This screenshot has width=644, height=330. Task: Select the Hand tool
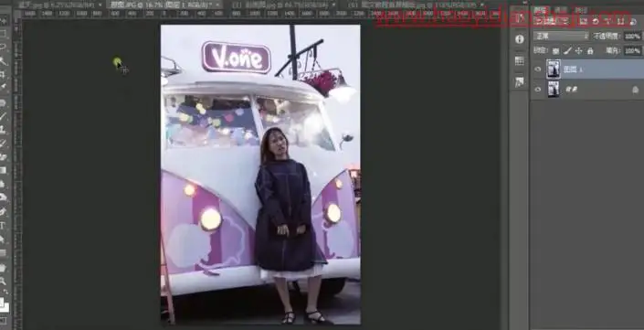point(4,268)
